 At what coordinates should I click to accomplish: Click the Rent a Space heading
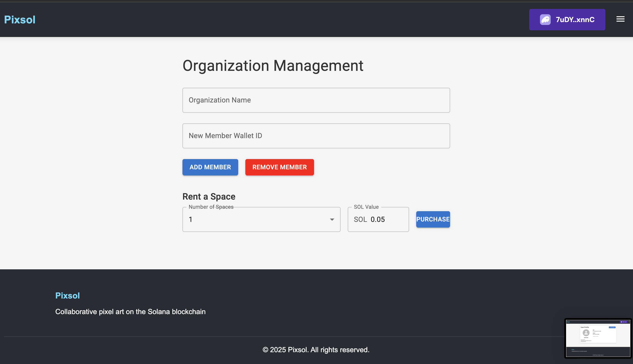209,196
